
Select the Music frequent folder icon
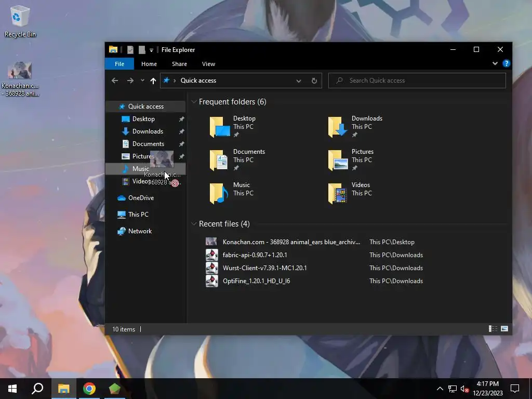[x=219, y=193]
